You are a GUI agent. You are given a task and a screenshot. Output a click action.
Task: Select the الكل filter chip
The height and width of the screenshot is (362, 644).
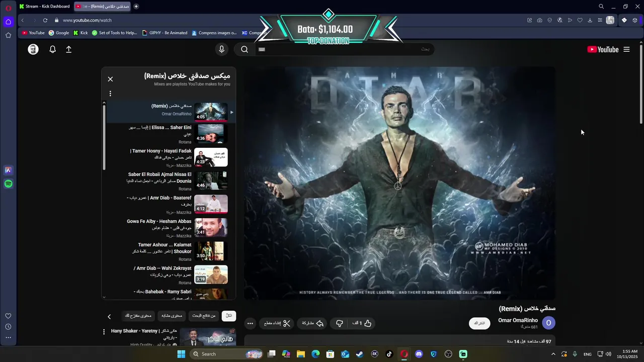click(229, 316)
